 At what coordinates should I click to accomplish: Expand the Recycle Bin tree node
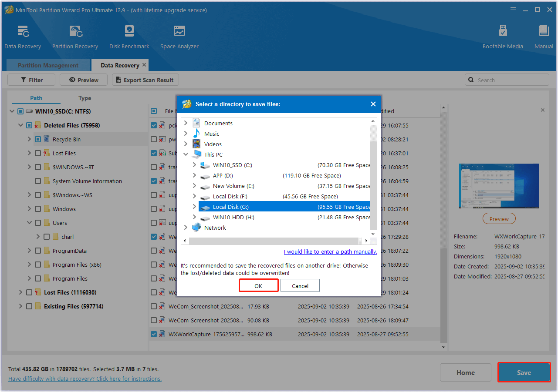(29, 139)
